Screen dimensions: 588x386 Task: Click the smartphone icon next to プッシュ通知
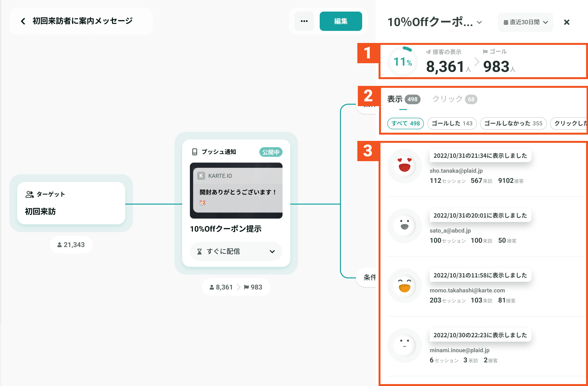coord(195,152)
